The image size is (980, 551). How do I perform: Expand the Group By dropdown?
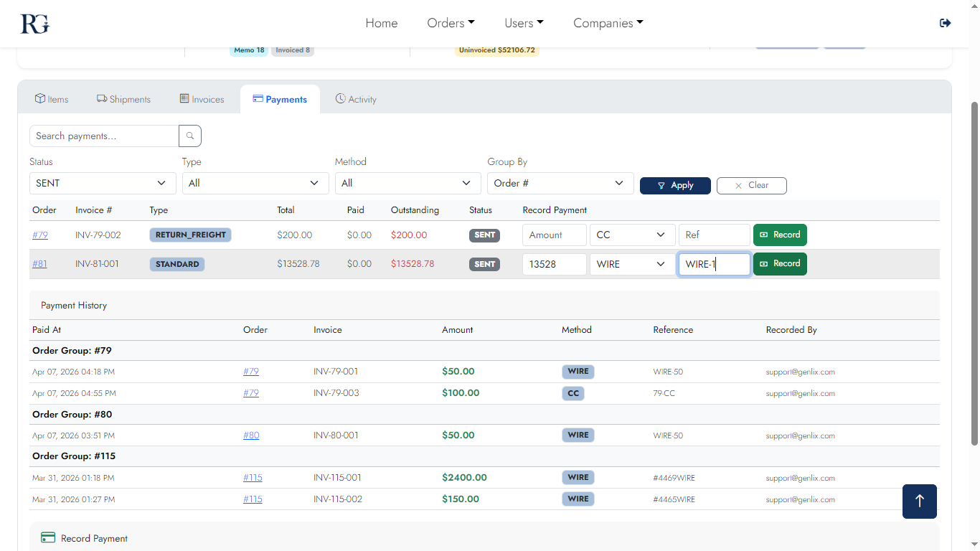pyautogui.click(x=560, y=183)
